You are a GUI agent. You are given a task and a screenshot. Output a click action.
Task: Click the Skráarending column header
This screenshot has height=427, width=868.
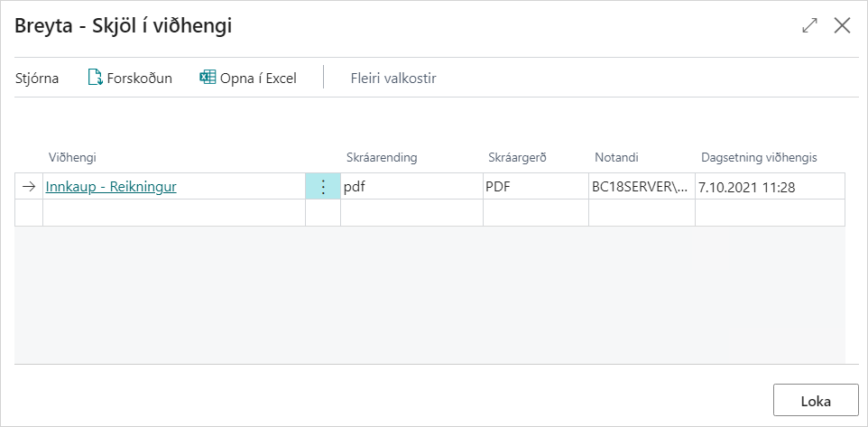pyautogui.click(x=382, y=158)
